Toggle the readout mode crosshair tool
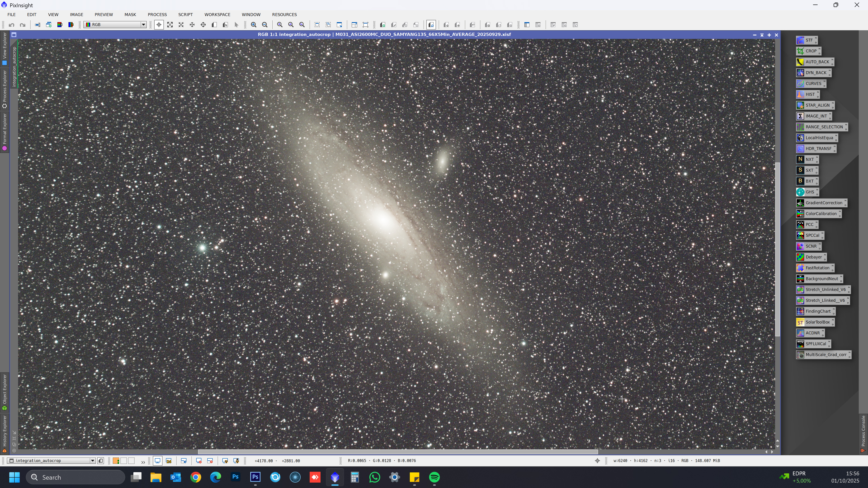The image size is (868, 488). point(159,25)
